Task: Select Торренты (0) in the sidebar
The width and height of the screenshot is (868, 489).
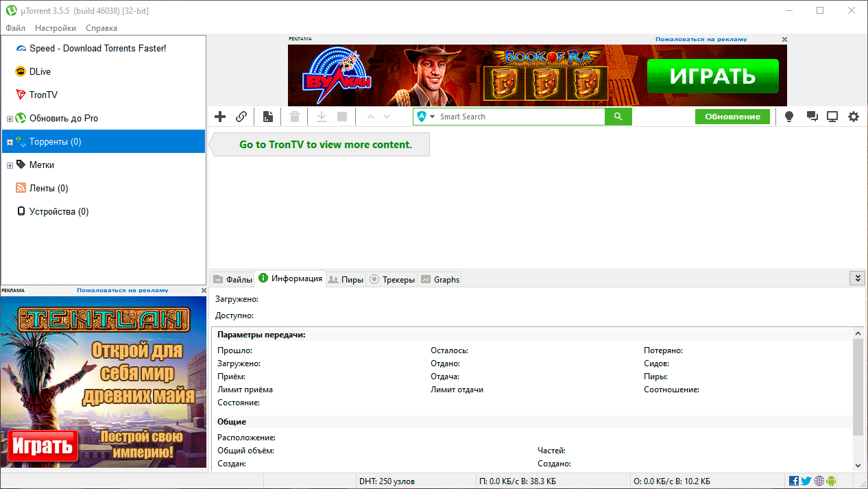Action: click(104, 141)
